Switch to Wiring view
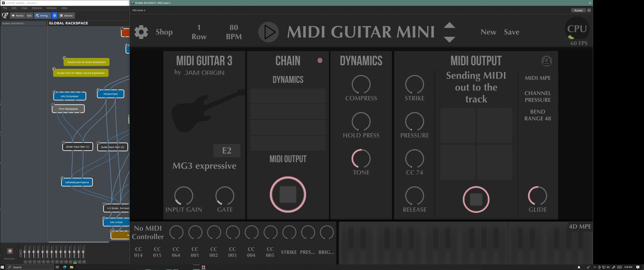 tap(42, 15)
